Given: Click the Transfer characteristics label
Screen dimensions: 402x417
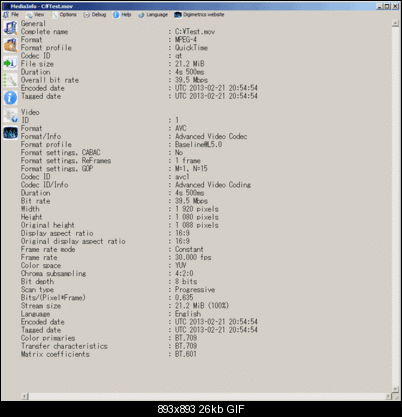Looking at the screenshot, I should coord(64,346).
